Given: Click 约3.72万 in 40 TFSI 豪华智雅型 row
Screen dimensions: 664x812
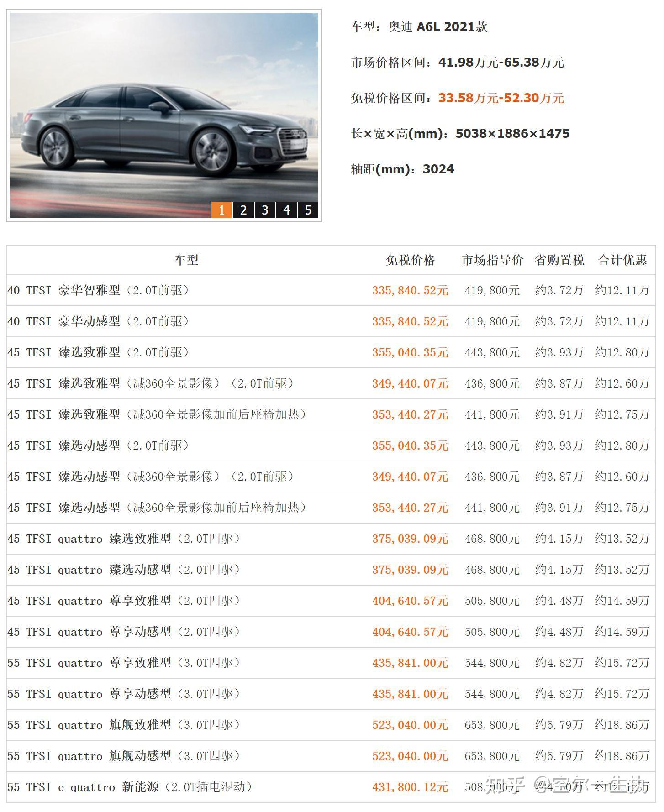Looking at the screenshot, I should tap(559, 290).
